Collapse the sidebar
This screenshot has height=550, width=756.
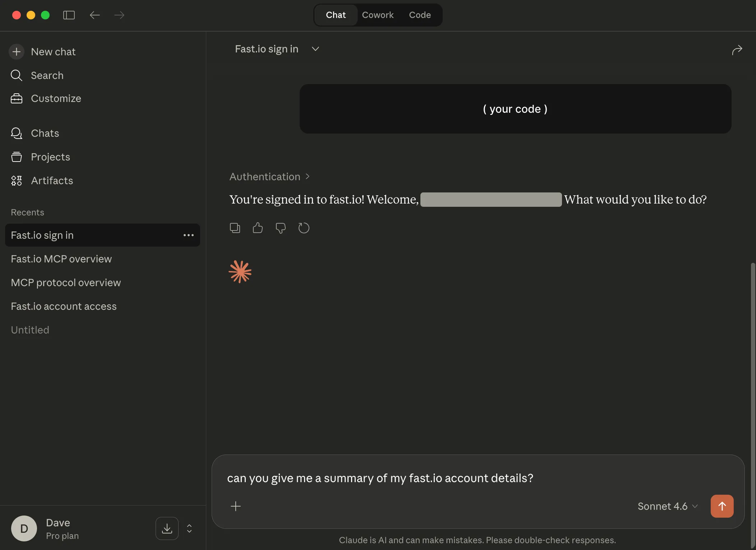69,15
